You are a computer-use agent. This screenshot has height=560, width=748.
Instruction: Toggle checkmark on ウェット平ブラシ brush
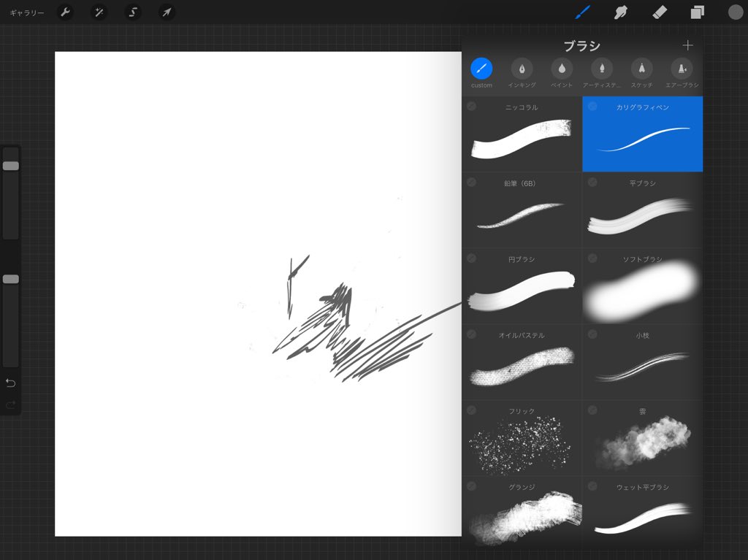(x=592, y=486)
